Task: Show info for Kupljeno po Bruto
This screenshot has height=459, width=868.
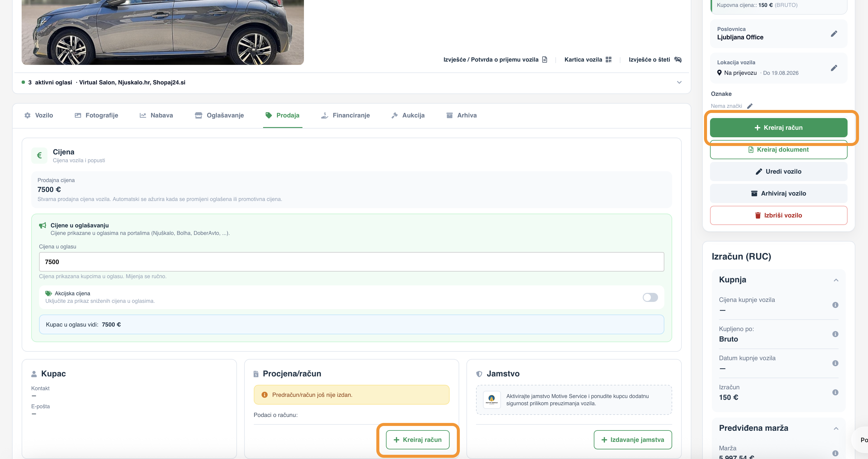Action: pyautogui.click(x=835, y=334)
